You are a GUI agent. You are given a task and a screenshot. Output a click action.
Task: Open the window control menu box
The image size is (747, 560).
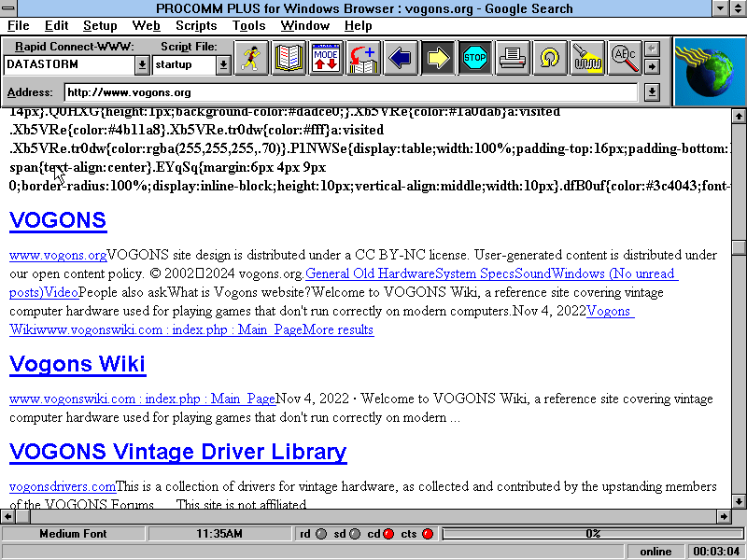[8, 8]
